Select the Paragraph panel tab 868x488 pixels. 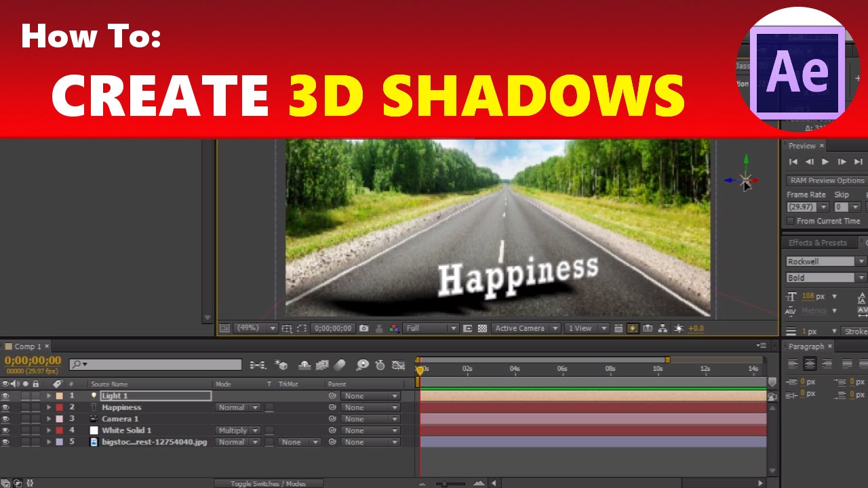click(x=806, y=346)
